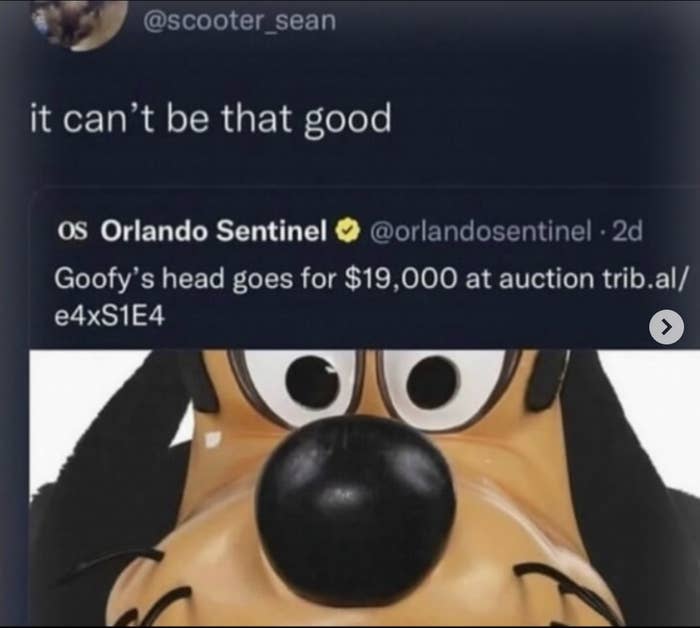Click the 2d timestamp on quoted tweet
The height and width of the screenshot is (628, 700).
click(628, 231)
